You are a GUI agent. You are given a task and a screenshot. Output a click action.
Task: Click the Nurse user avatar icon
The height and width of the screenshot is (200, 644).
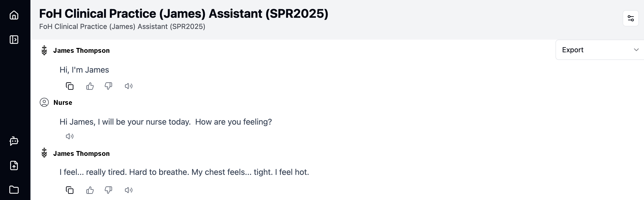44,103
